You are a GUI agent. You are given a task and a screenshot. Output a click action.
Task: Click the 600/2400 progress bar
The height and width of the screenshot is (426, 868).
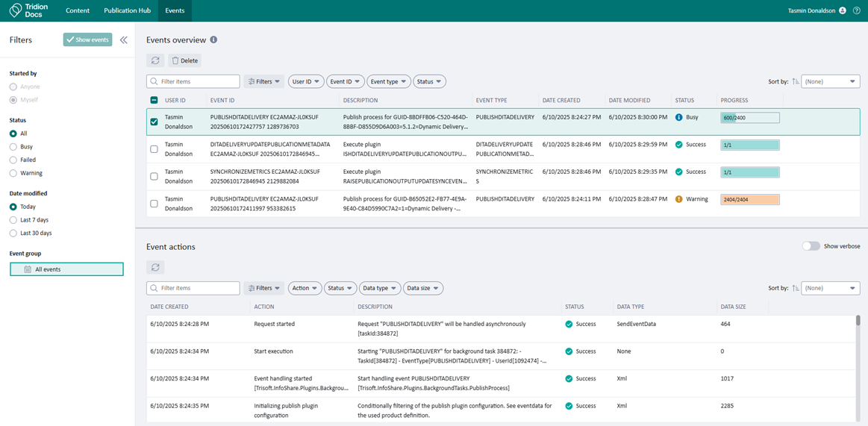(749, 118)
